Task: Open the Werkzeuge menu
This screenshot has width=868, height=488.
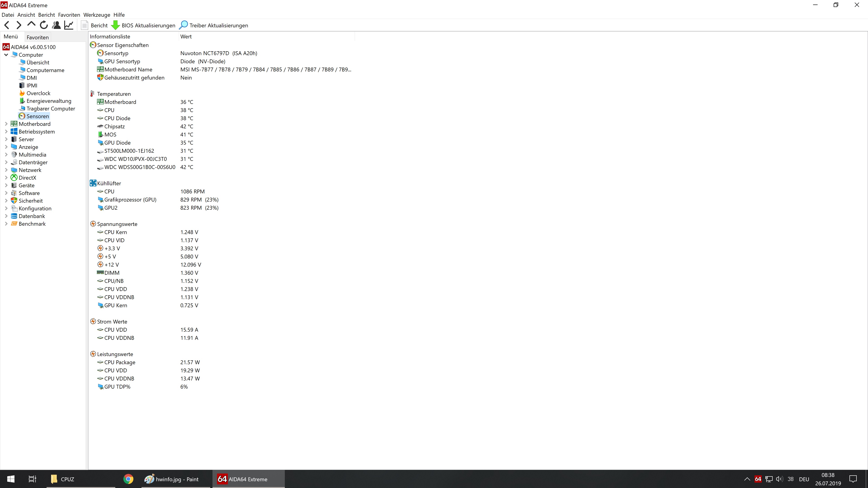Action: 97,15
